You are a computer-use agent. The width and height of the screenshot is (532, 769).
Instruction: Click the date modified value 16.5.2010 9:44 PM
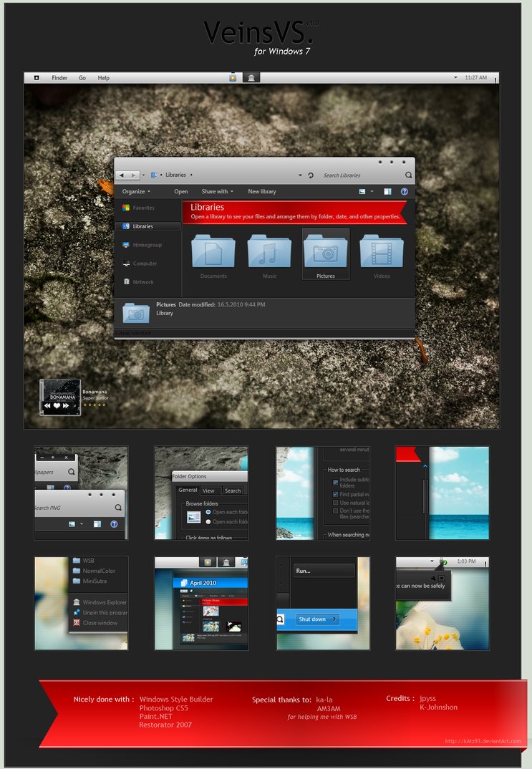(x=241, y=304)
